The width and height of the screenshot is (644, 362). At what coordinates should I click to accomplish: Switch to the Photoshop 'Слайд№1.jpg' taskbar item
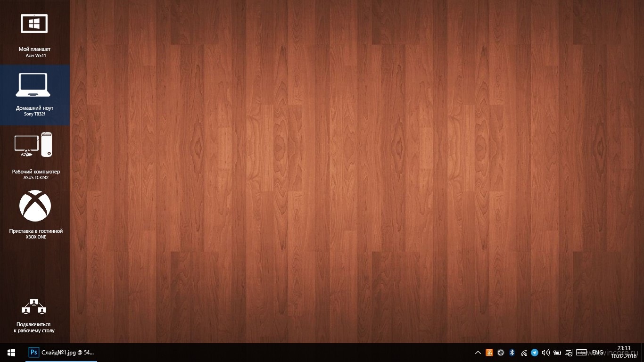pos(61,353)
